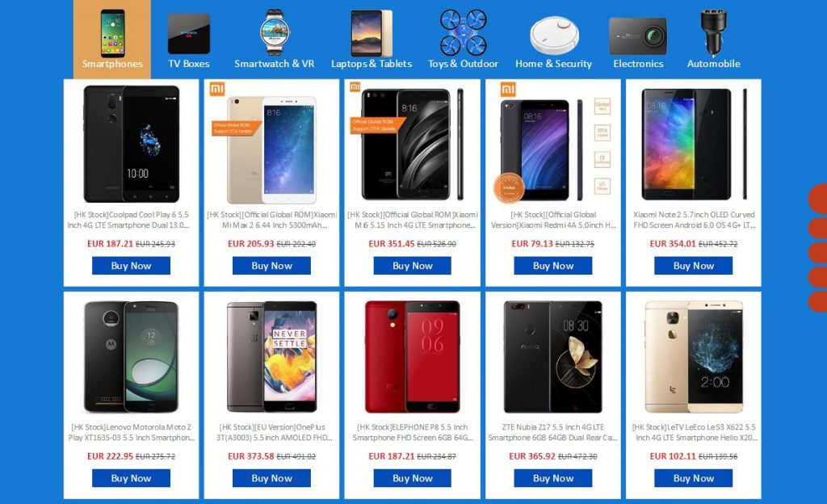The image size is (827, 504).
Task: Buy Now the OnePlus 3T
Action: (x=271, y=478)
